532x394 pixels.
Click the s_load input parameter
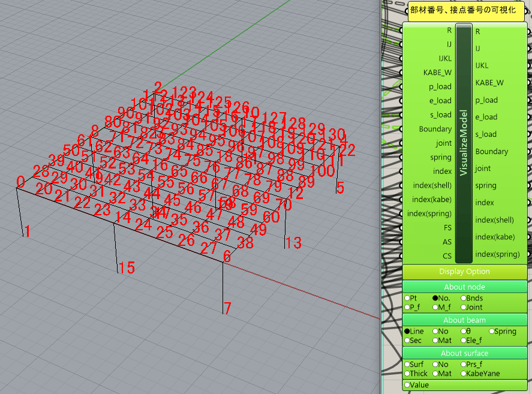pyautogui.click(x=441, y=115)
